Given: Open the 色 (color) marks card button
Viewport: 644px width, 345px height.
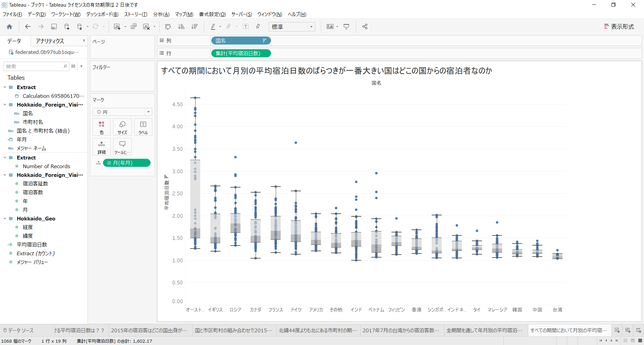Looking at the screenshot, I should click(102, 127).
